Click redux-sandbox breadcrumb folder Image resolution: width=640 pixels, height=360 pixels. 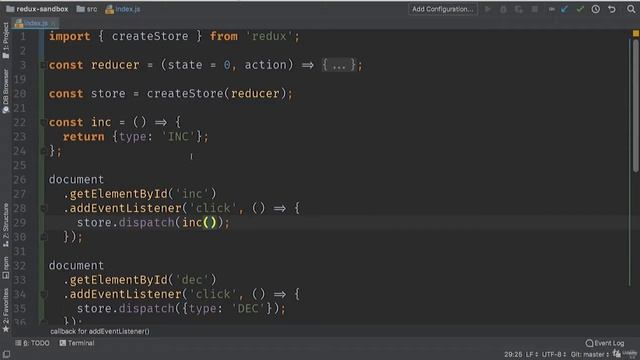click(x=37, y=9)
